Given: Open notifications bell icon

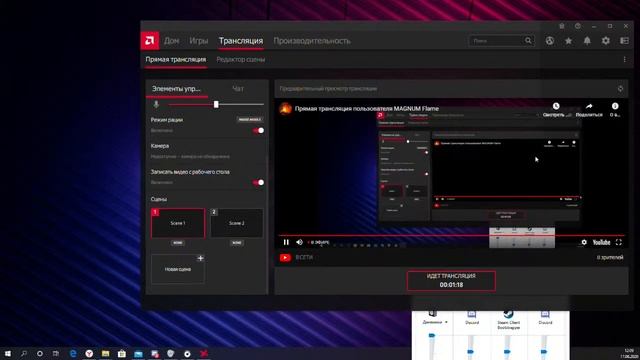Looking at the screenshot, I should [587, 41].
